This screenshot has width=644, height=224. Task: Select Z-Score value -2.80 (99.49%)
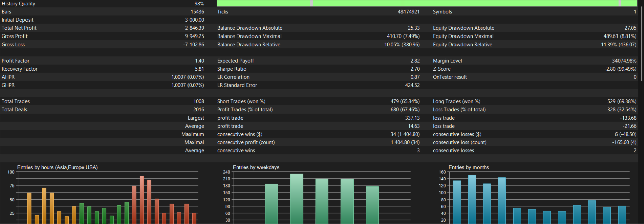click(x=620, y=69)
